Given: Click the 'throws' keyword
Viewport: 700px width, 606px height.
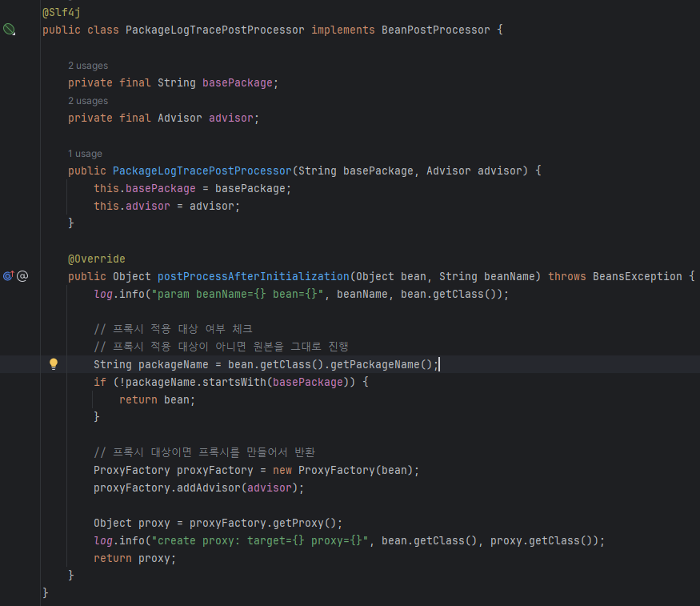Looking at the screenshot, I should pyautogui.click(x=567, y=276).
